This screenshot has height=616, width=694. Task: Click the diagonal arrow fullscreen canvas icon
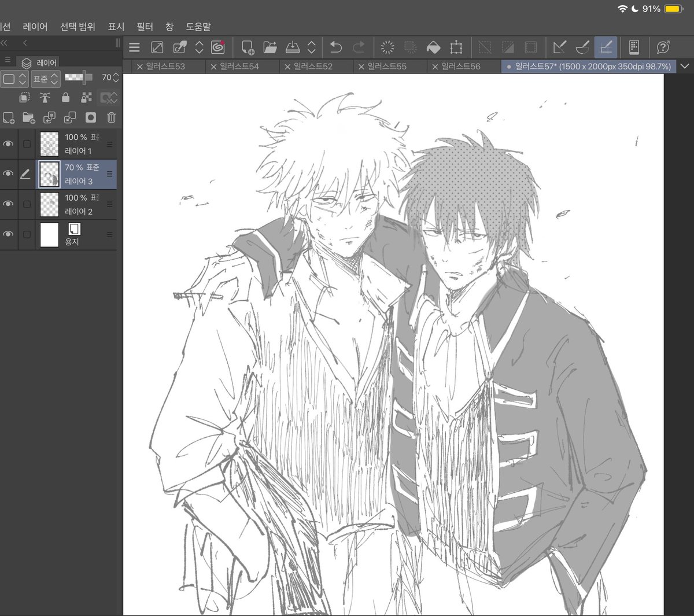coord(157,47)
